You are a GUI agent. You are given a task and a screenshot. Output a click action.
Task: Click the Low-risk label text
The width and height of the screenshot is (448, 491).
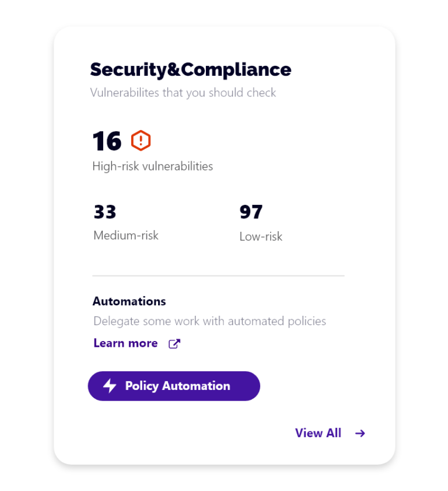[x=260, y=236]
